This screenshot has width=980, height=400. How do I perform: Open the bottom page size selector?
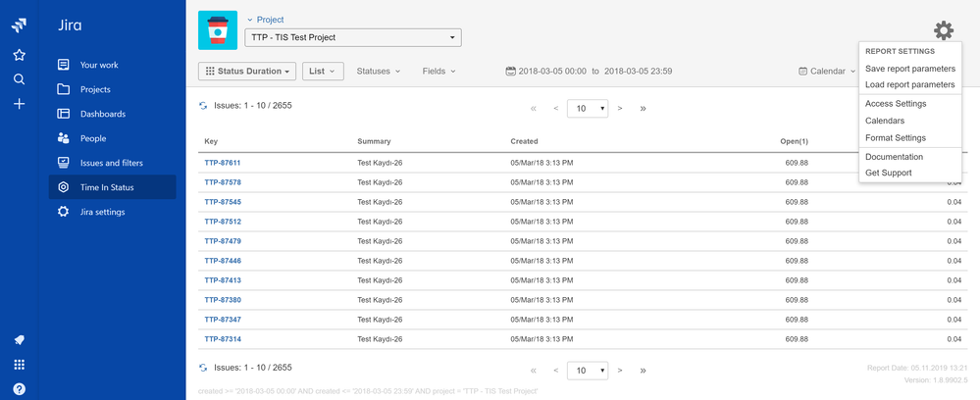click(588, 370)
